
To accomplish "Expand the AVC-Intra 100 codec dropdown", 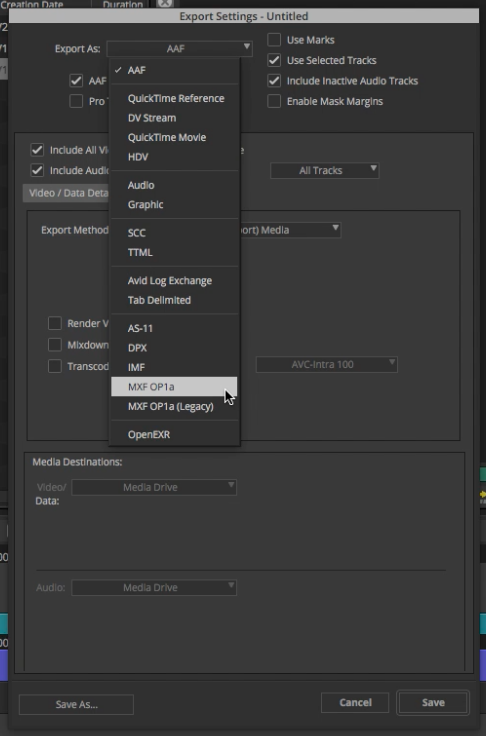I will (327, 365).
